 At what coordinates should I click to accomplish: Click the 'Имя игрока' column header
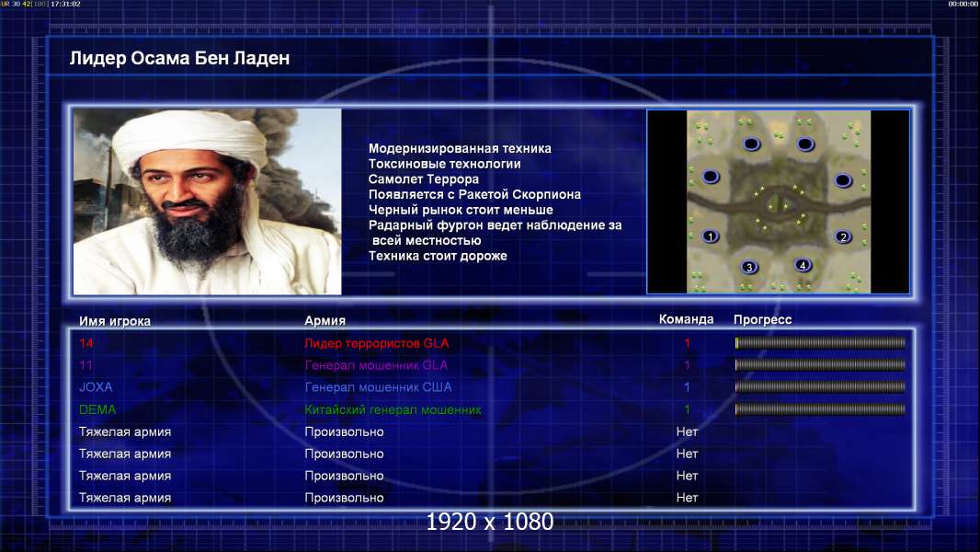coord(115,320)
